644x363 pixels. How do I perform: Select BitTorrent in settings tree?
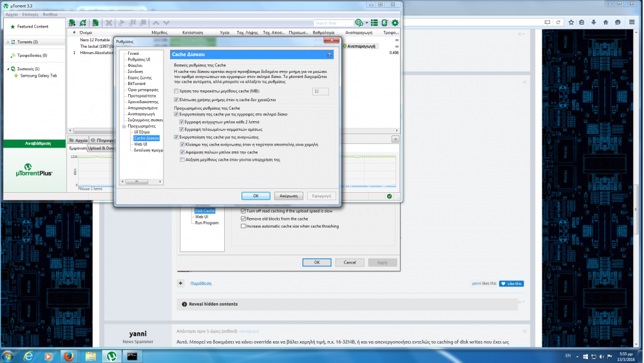(x=137, y=84)
